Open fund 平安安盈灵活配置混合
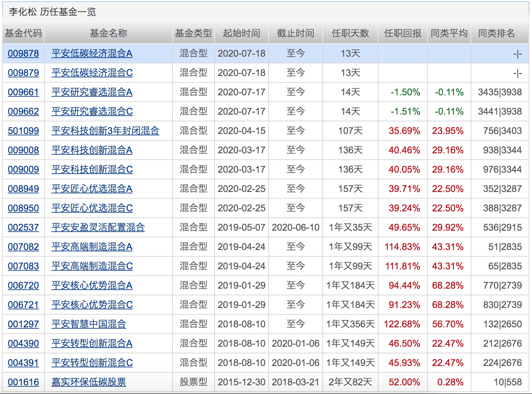 98,227
